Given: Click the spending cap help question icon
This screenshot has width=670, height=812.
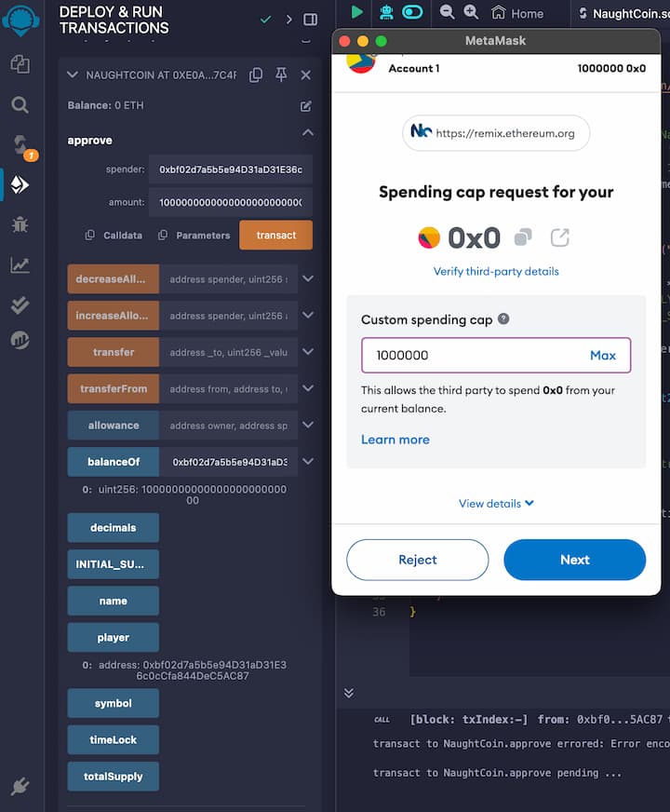Looking at the screenshot, I should click(x=503, y=319).
